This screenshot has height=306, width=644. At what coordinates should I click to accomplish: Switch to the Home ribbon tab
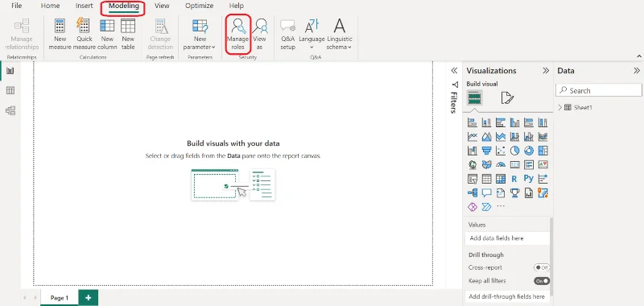[50, 6]
